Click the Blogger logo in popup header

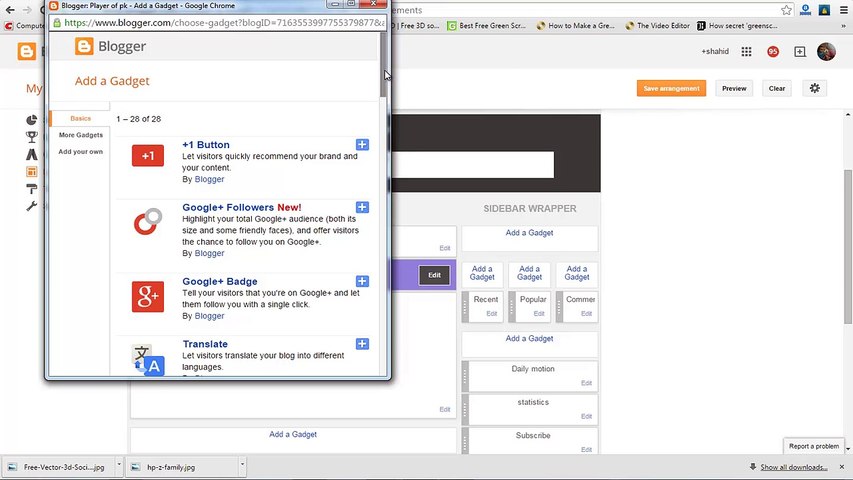click(x=110, y=46)
